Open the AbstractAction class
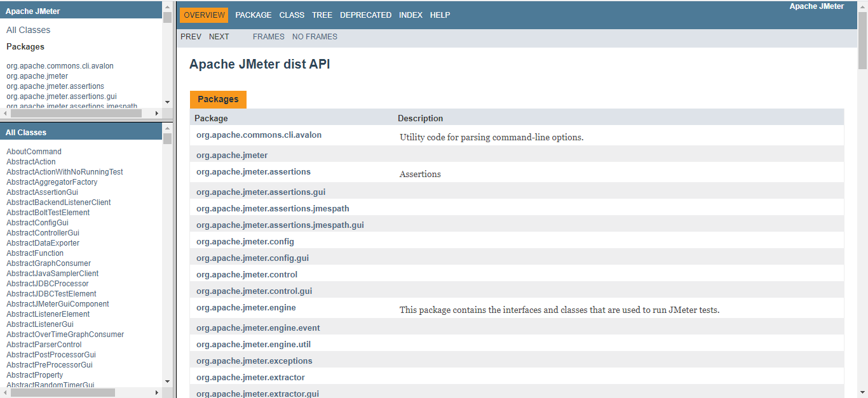This screenshot has height=398, width=868. pyautogui.click(x=31, y=162)
